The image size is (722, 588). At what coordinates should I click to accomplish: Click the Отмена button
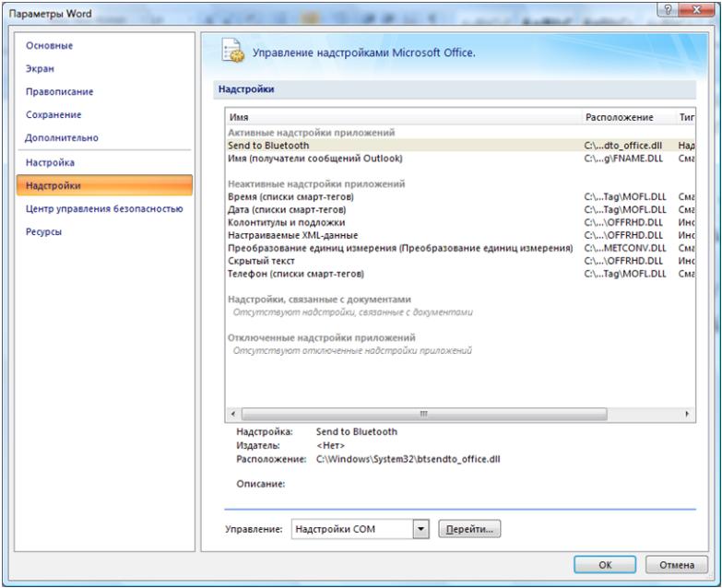(x=677, y=565)
